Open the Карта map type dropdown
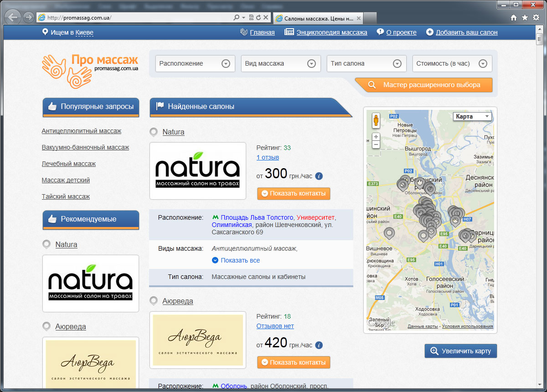 [x=472, y=116]
